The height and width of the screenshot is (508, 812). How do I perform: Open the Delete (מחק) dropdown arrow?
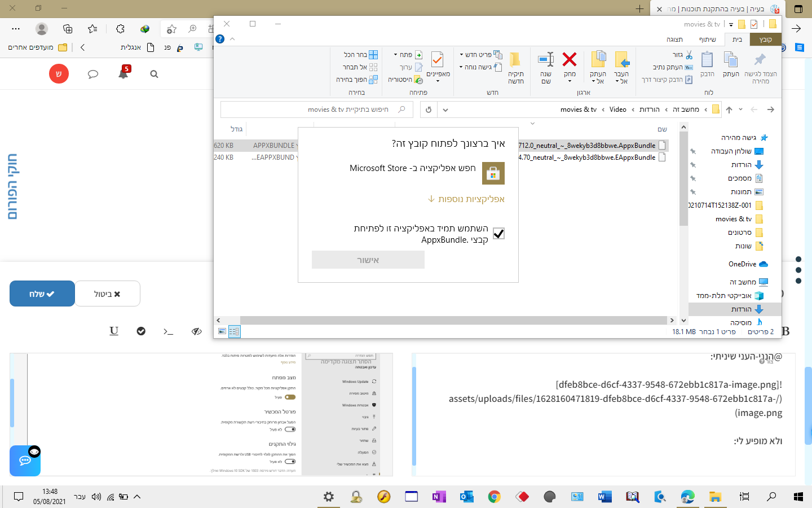tap(570, 81)
